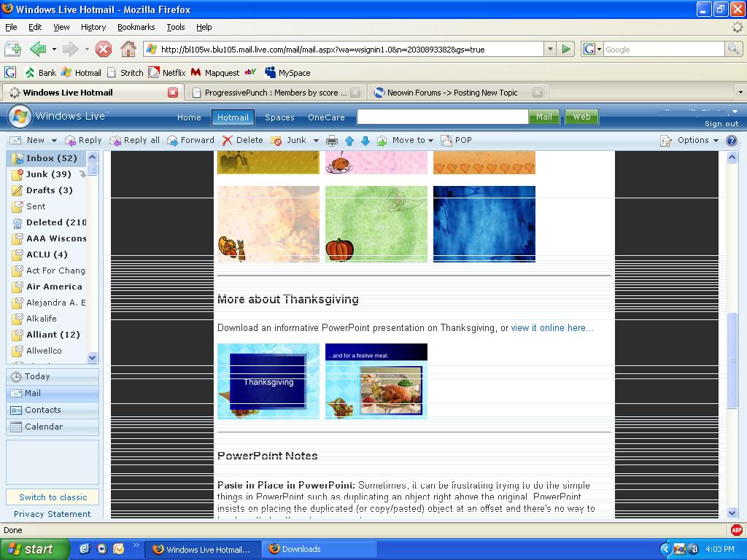Click the Hotmail Help question mark icon
Image resolution: width=747 pixels, height=560 pixels.
pos(731,141)
